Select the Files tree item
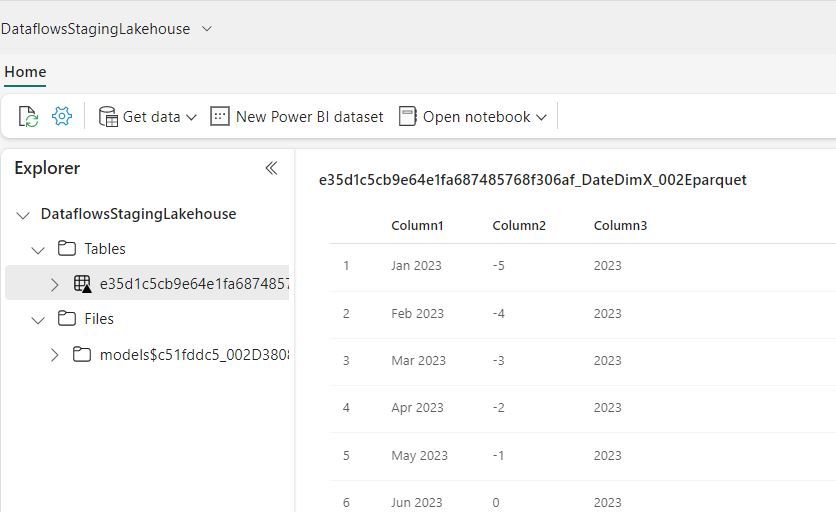Viewport: 836px width, 512px height. (99, 318)
